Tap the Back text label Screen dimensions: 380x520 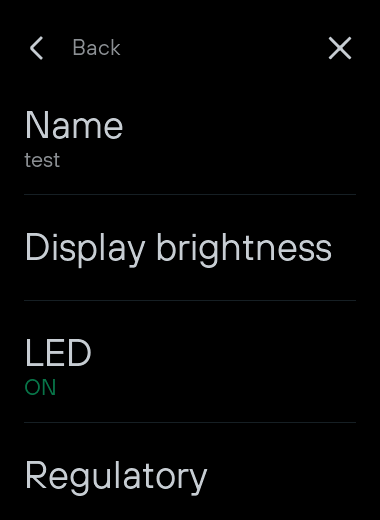96,48
